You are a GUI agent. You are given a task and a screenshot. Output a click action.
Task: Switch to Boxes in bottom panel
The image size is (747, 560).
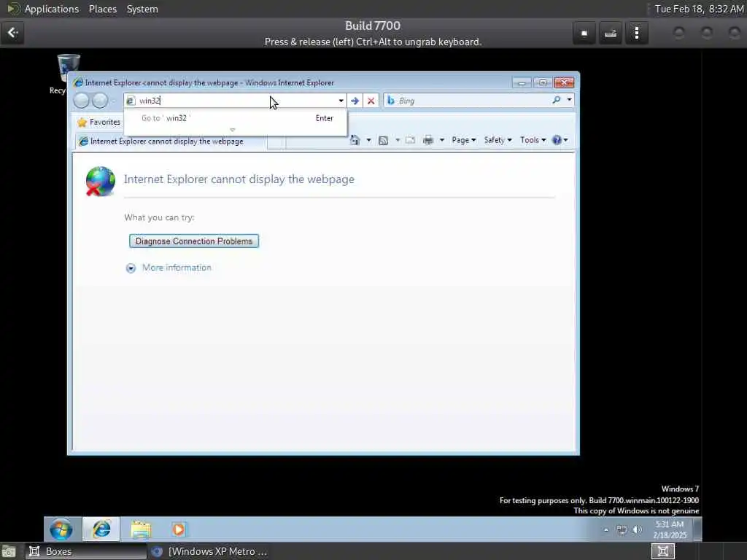click(86, 551)
